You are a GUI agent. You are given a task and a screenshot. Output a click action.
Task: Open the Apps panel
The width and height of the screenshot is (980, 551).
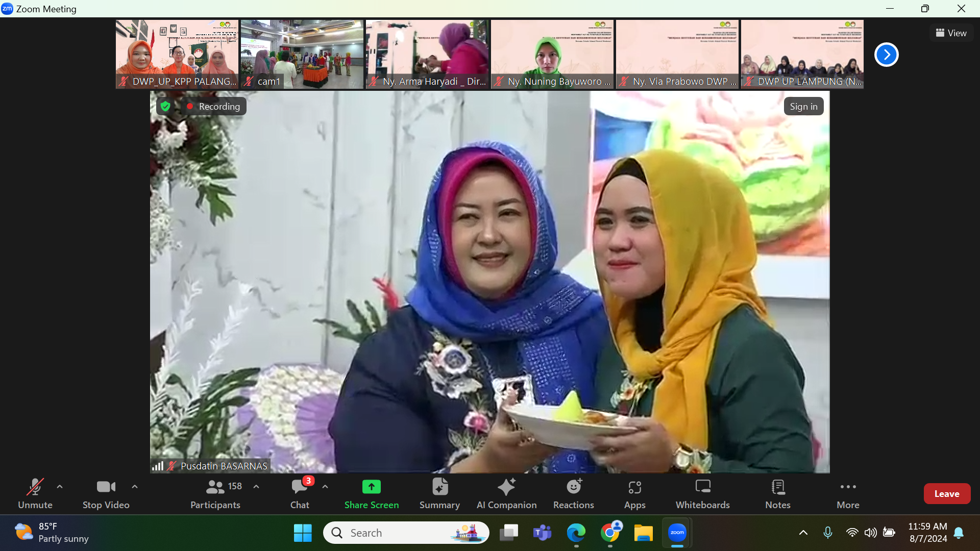click(634, 493)
